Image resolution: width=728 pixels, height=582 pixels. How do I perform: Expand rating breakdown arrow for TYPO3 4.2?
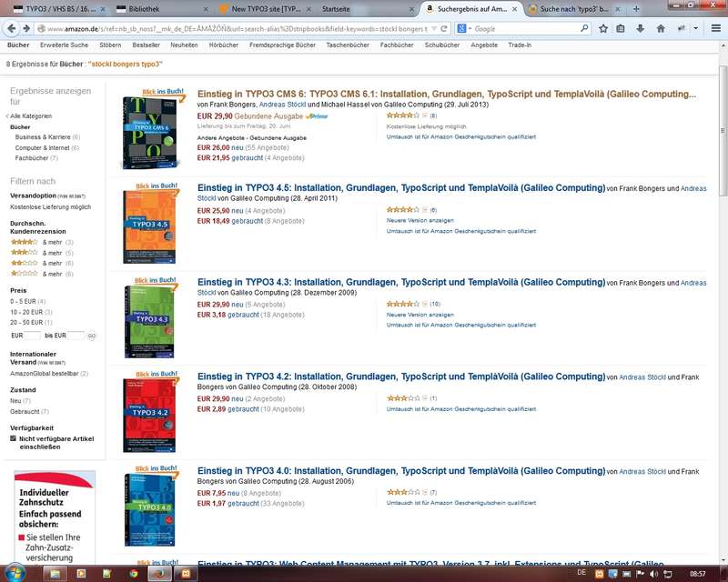[x=425, y=398]
